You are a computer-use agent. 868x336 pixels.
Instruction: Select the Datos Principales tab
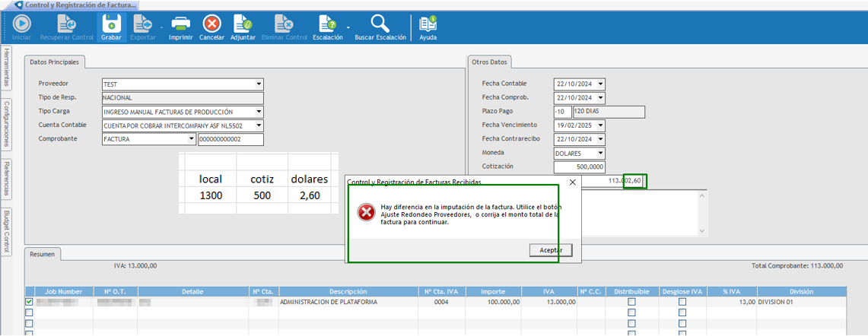(54, 62)
